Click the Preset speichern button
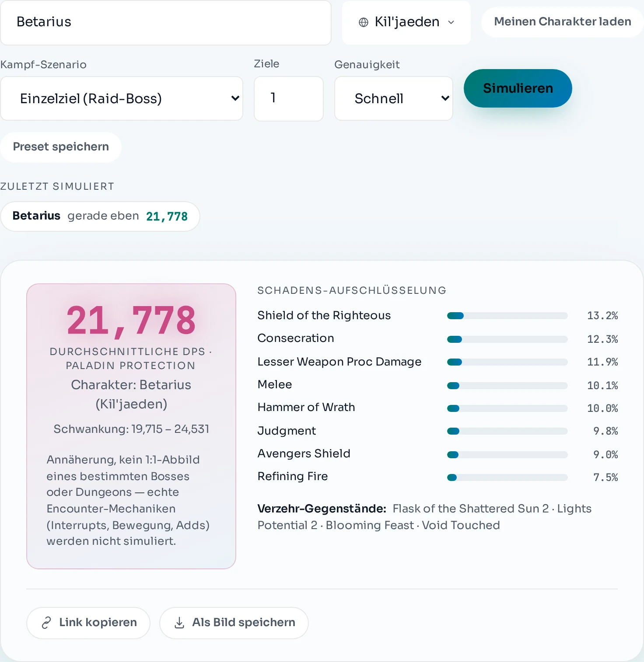Image resolution: width=644 pixels, height=662 pixels. click(x=61, y=147)
